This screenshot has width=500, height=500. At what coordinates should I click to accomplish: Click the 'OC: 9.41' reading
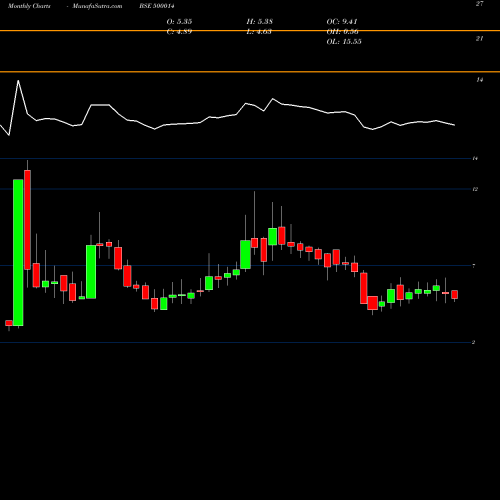[x=342, y=21]
